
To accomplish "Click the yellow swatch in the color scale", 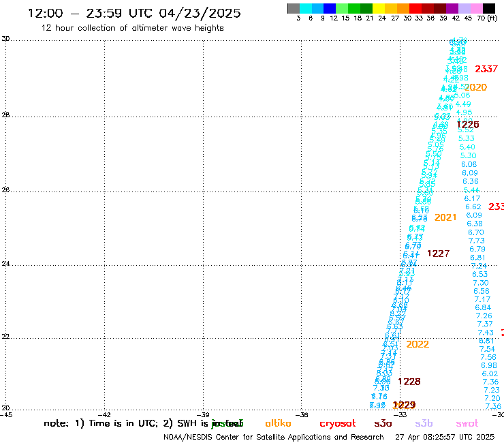I will point(379,8).
